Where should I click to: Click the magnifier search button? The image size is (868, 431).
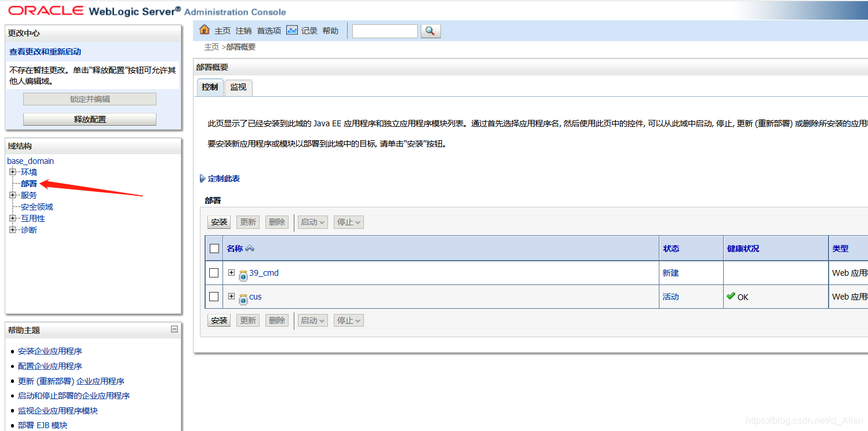pyautogui.click(x=431, y=31)
